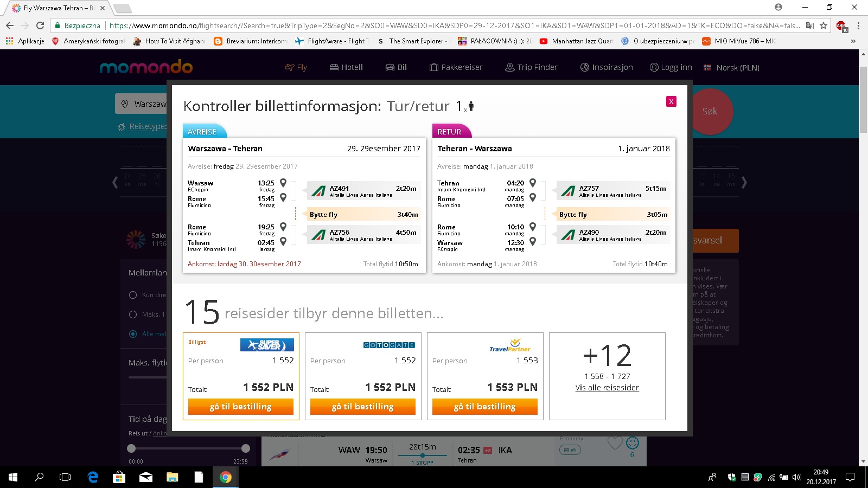
Task: Click the map pin beside Tehran 04:20
Action: click(x=533, y=183)
